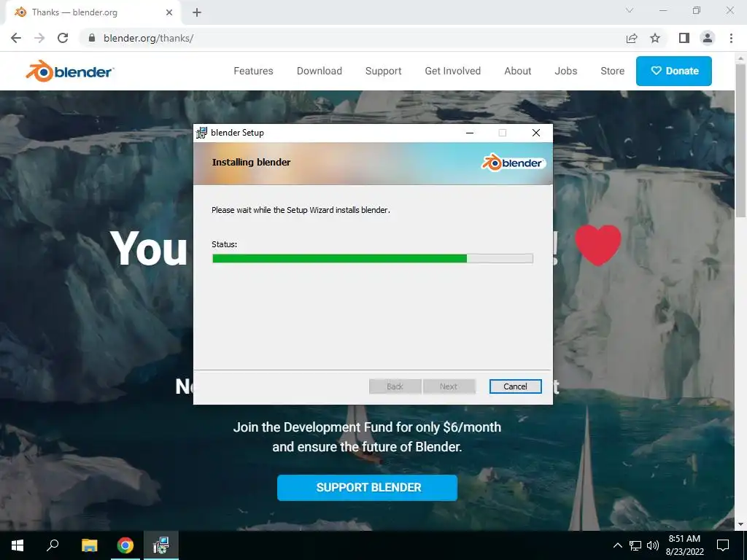Open Windows search from the taskbar
Screen dimensions: 747x560
tap(53, 545)
